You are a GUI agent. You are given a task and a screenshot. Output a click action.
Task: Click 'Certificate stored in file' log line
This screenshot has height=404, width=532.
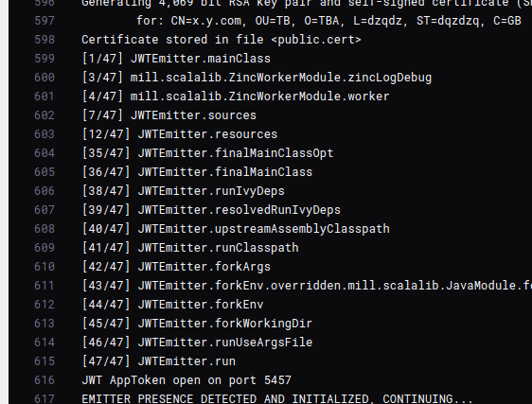coord(222,40)
